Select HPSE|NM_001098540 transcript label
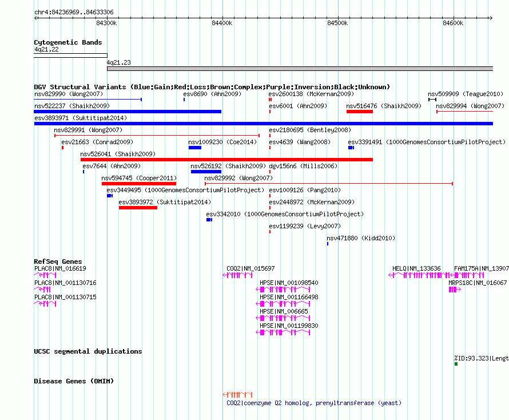Viewport: 509px width, 420px height. [x=289, y=283]
